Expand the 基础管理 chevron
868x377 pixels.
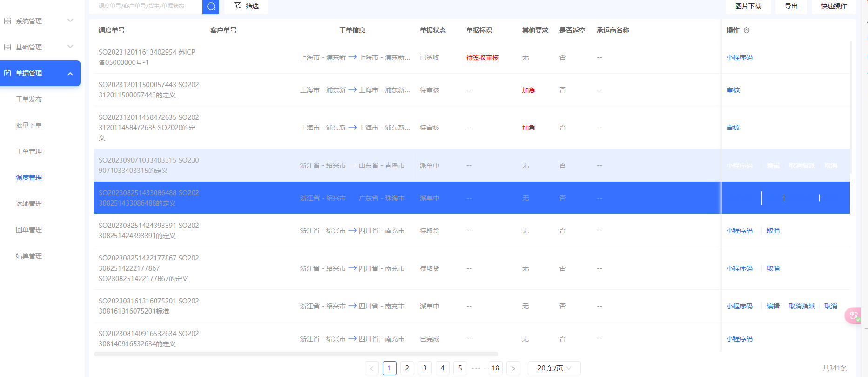click(70, 47)
